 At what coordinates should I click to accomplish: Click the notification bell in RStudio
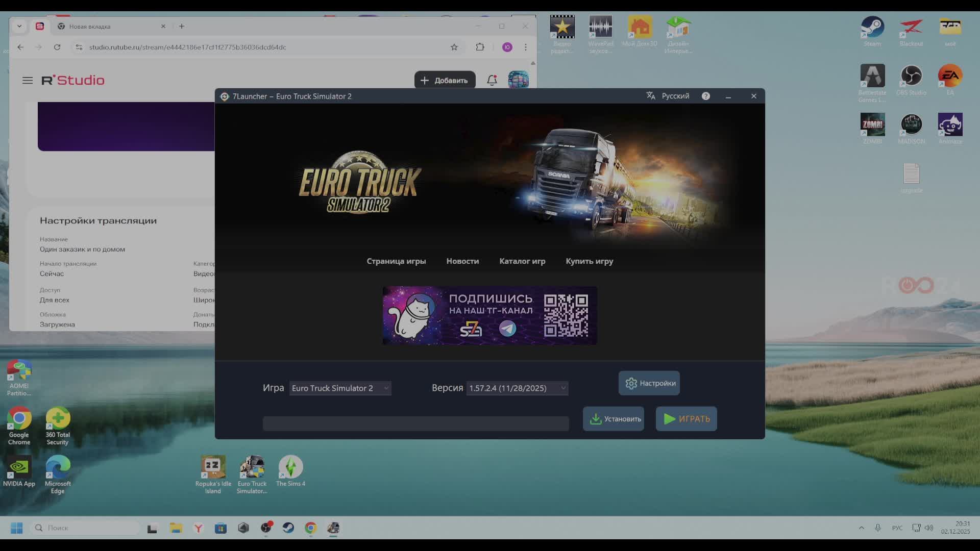[x=492, y=80]
